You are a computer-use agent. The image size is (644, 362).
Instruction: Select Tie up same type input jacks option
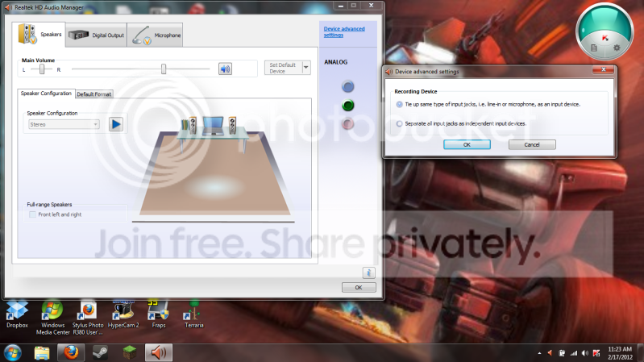tap(399, 104)
